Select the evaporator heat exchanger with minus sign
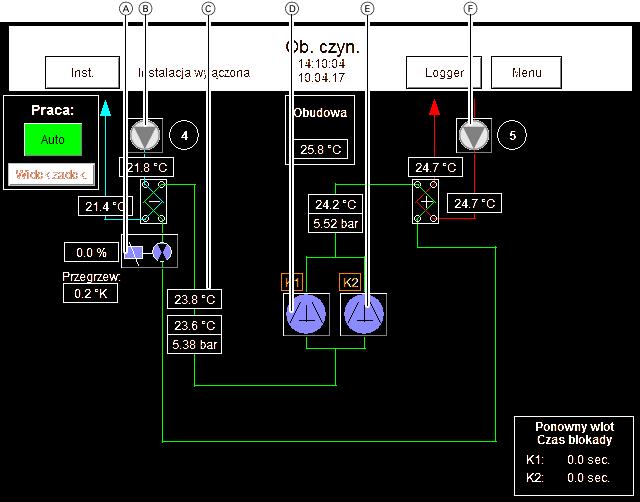This screenshot has height=502, width=640. [x=153, y=201]
